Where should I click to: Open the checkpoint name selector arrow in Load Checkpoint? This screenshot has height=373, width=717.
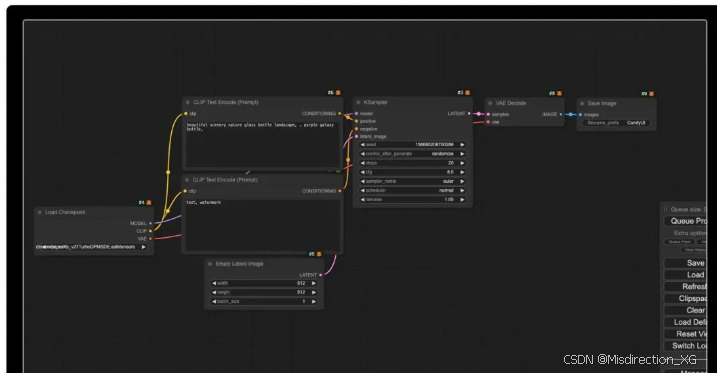tap(144, 247)
